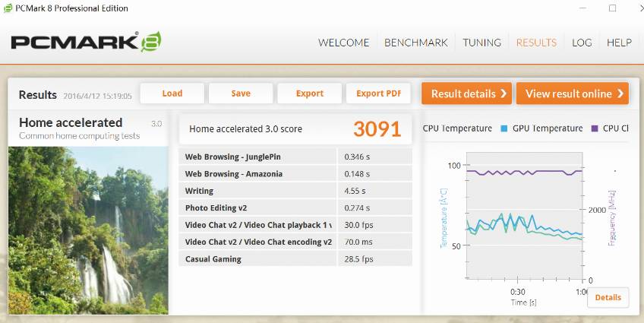Maximize the PCMark 8 window
This screenshot has height=323, width=644.
coord(612,8)
